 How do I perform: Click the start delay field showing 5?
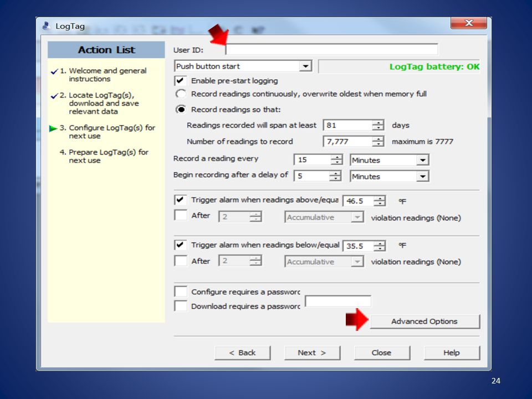[x=312, y=176]
